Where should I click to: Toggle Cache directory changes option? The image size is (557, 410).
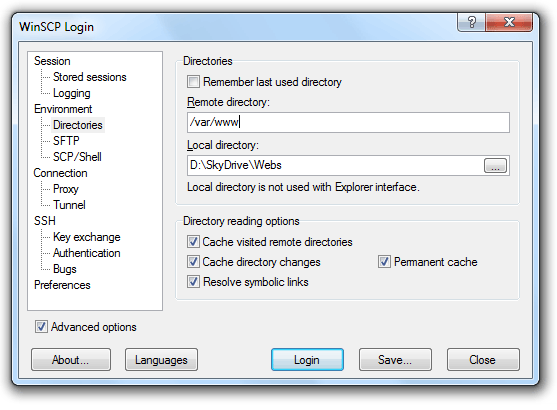[x=194, y=262]
